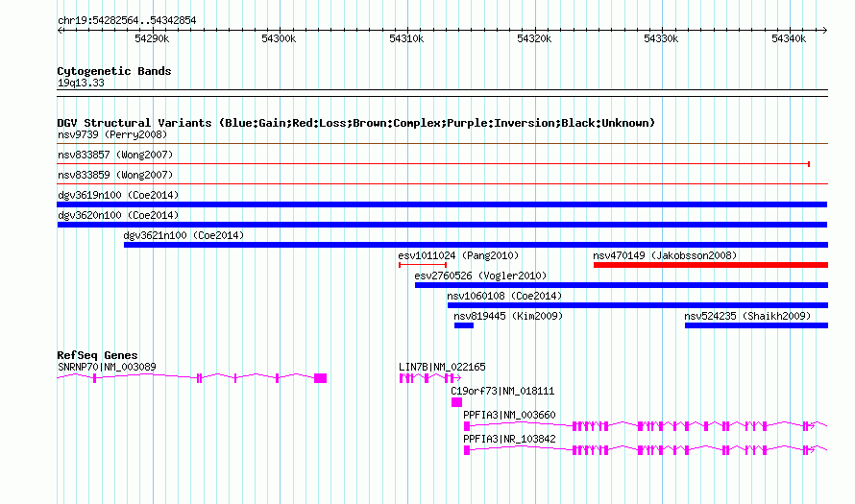The width and height of the screenshot is (855, 504).
Task: Click the red esv1011024 loss segment
Action: [x=423, y=265]
